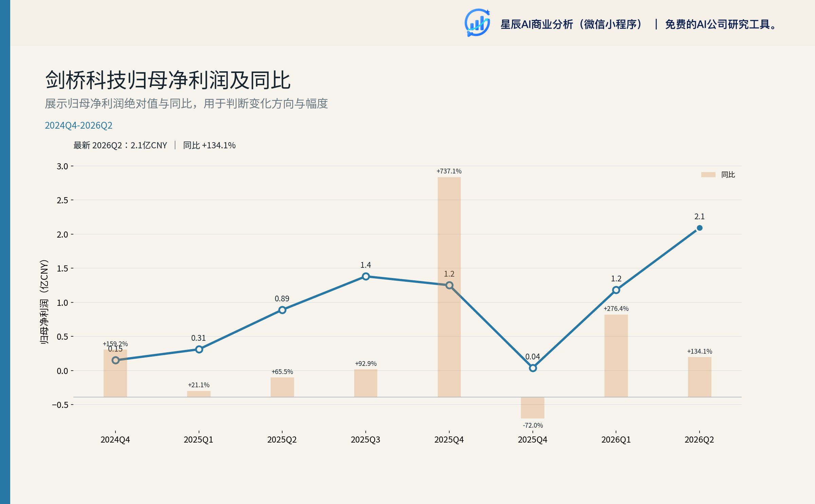
Task: Click the 同比 +134.1% summary text
Action: point(209,145)
